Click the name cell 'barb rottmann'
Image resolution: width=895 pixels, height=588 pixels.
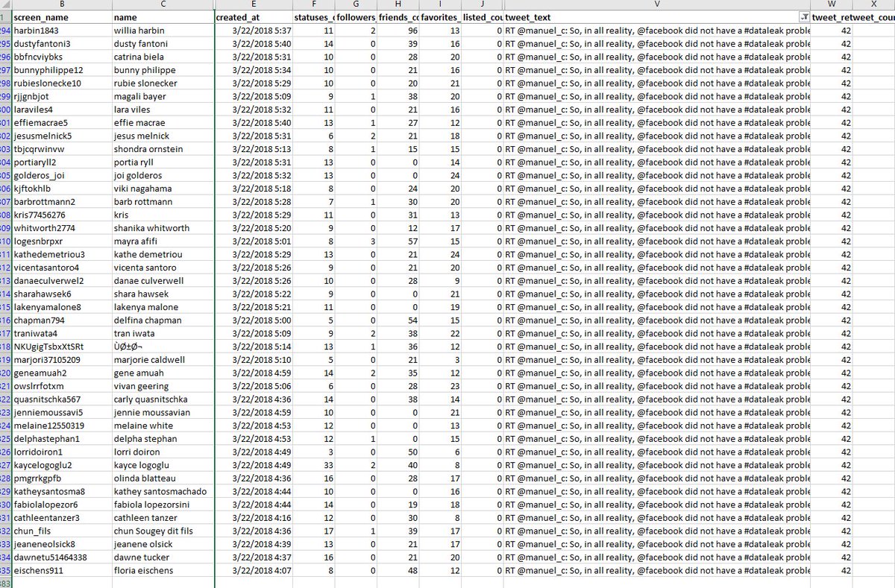coord(163,201)
